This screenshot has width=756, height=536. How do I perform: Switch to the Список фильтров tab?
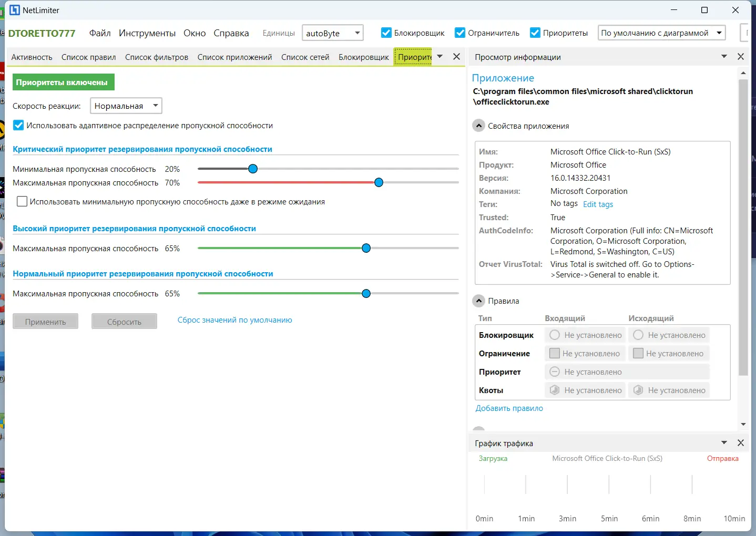(x=157, y=57)
